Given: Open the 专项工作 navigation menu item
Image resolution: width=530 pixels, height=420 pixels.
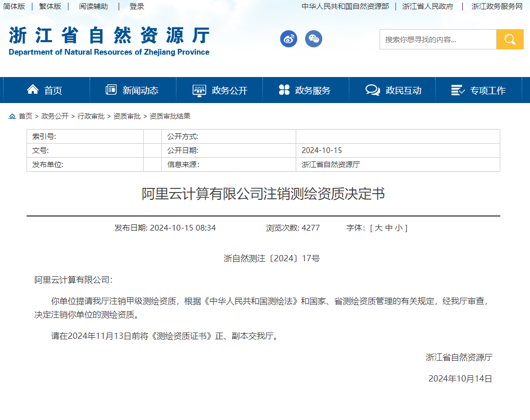Looking at the screenshot, I should pyautogui.click(x=478, y=90).
